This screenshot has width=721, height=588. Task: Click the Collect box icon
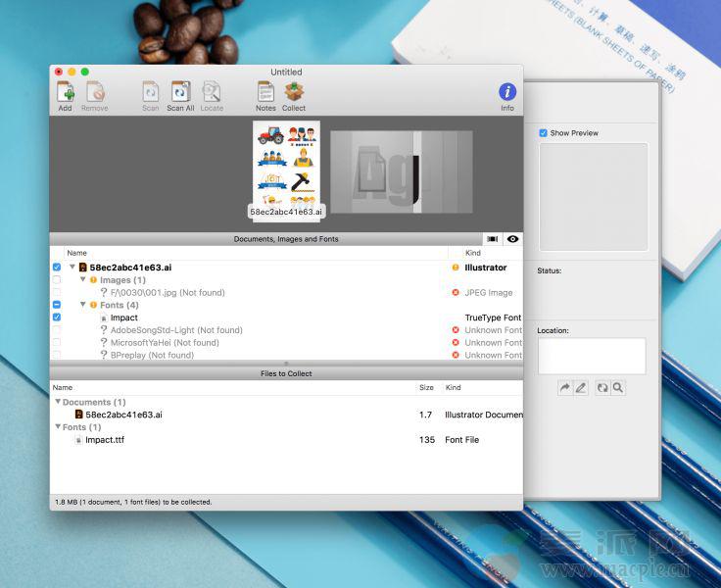click(294, 92)
